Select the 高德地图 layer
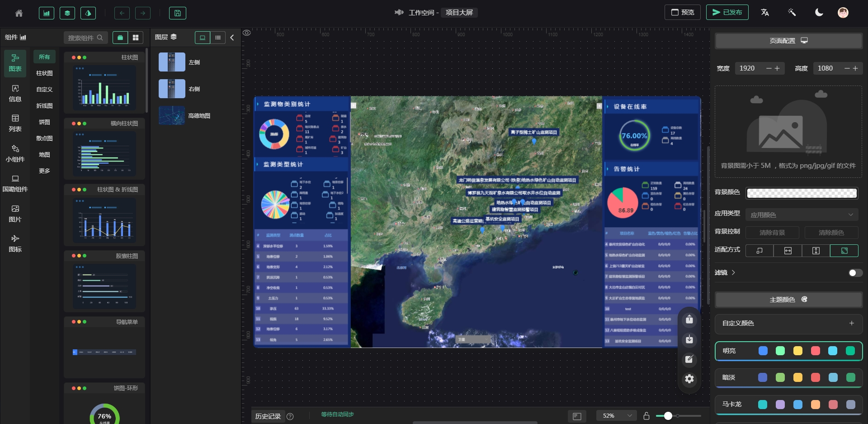The width and height of the screenshot is (868, 424). point(199,116)
